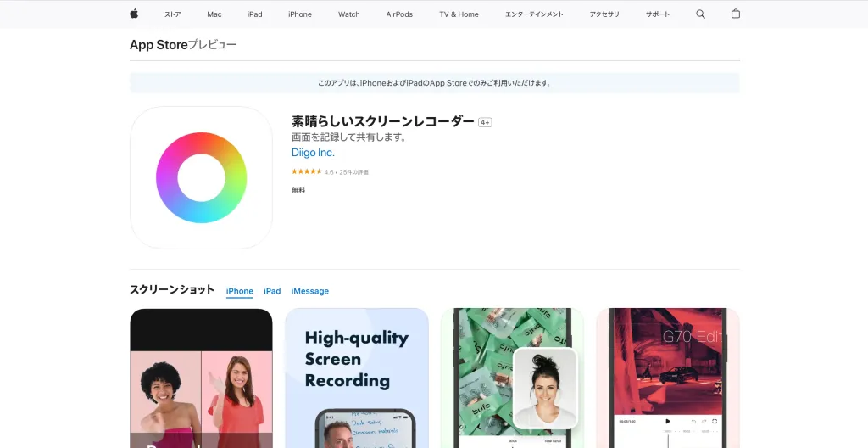
Task: Click play button in red video screenshot
Action: 668,422
